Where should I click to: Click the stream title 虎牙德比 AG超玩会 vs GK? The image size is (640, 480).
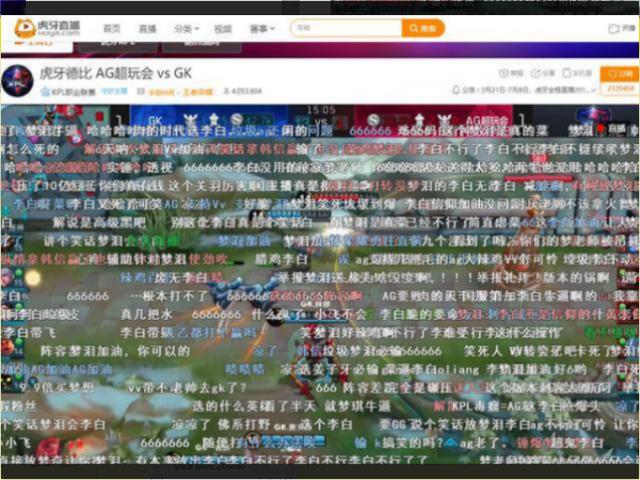[x=116, y=73]
